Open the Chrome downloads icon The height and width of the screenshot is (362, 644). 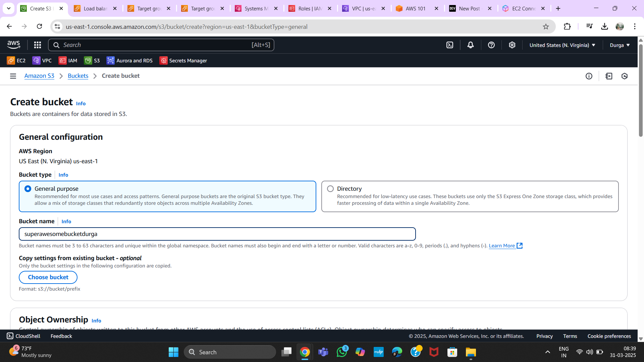[604, 26]
